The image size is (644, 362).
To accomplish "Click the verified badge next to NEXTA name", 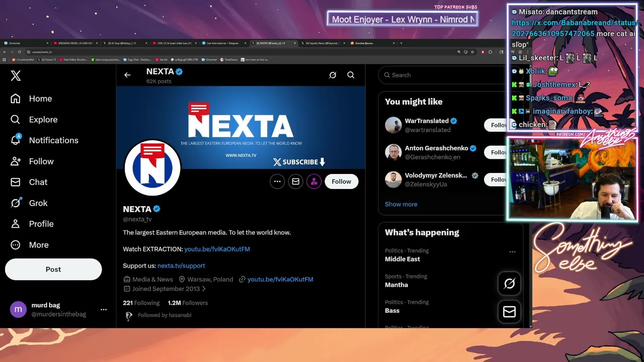I will point(156,209).
